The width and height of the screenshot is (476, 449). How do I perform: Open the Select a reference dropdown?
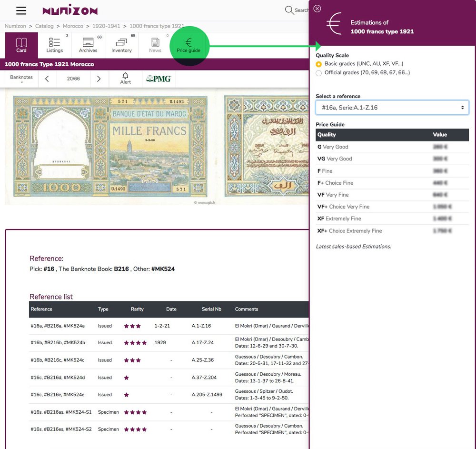(x=392, y=108)
